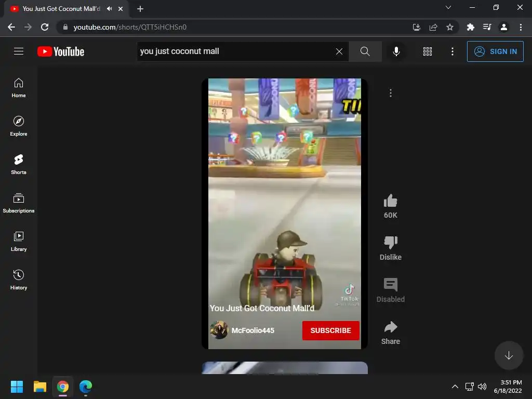Go back in browser

pyautogui.click(x=11, y=27)
